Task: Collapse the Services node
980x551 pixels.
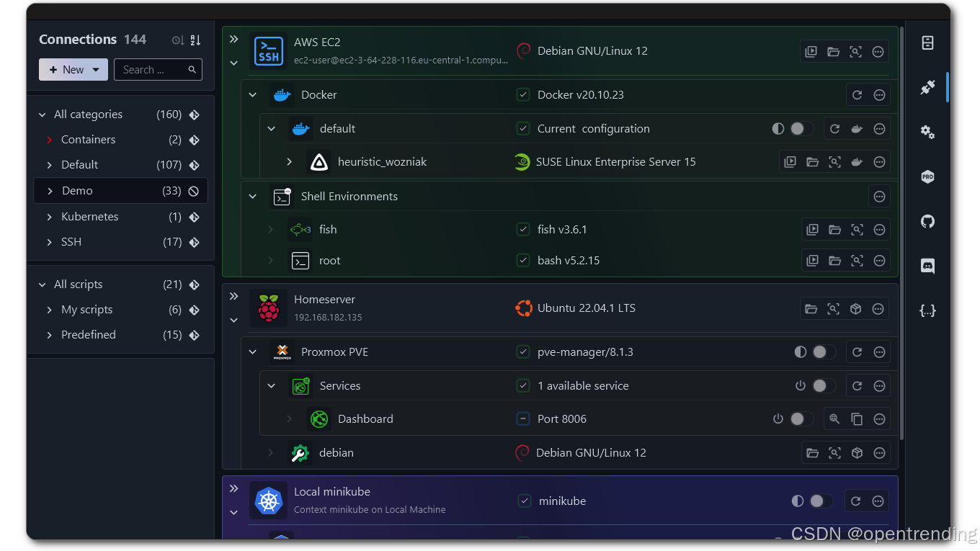Action: [271, 386]
